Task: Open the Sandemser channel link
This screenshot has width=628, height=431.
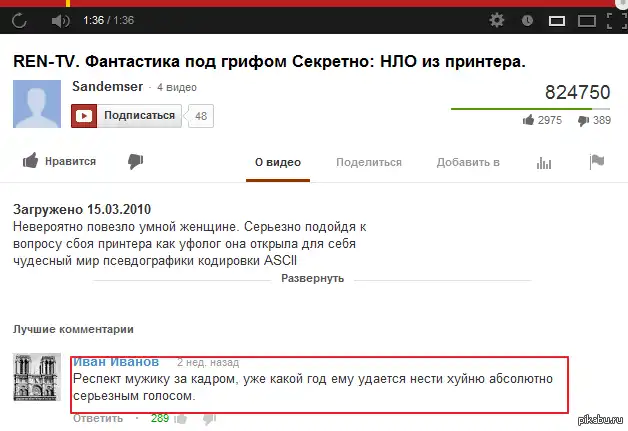Action: [107, 87]
